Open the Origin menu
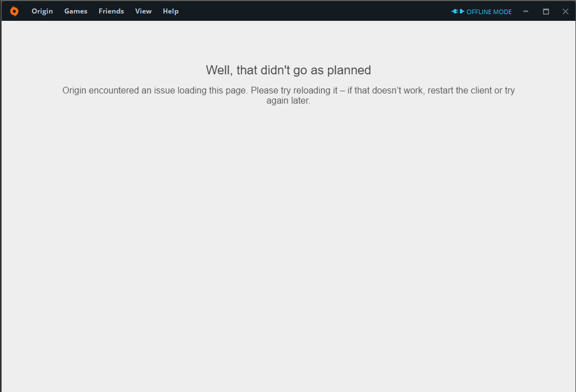The image size is (576, 392). (42, 11)
